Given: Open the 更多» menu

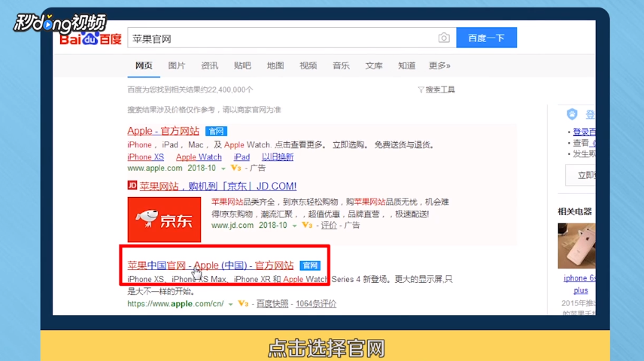Looking at the screenshot, I should tap(439, 65).
